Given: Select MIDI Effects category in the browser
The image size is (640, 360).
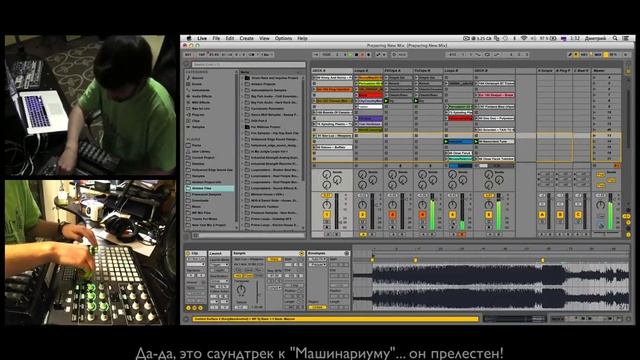Looking at the screenshot, I should pos(201,102).
